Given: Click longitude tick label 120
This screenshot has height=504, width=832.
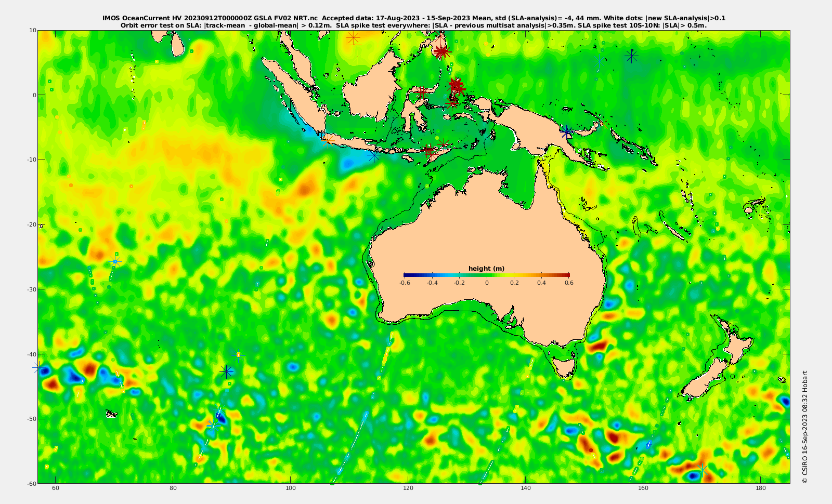Looking at the screenshot, I should tap(408, 488).
